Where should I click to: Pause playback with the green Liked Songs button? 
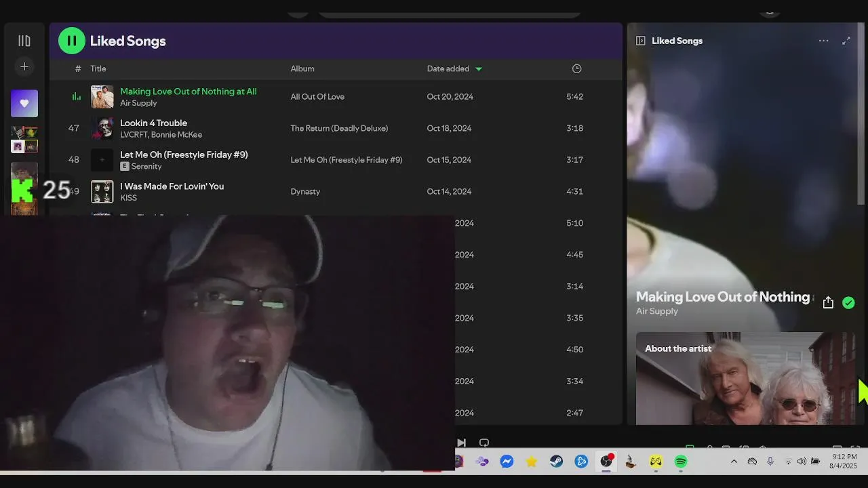pyautogui.click(x=72, y=41)
